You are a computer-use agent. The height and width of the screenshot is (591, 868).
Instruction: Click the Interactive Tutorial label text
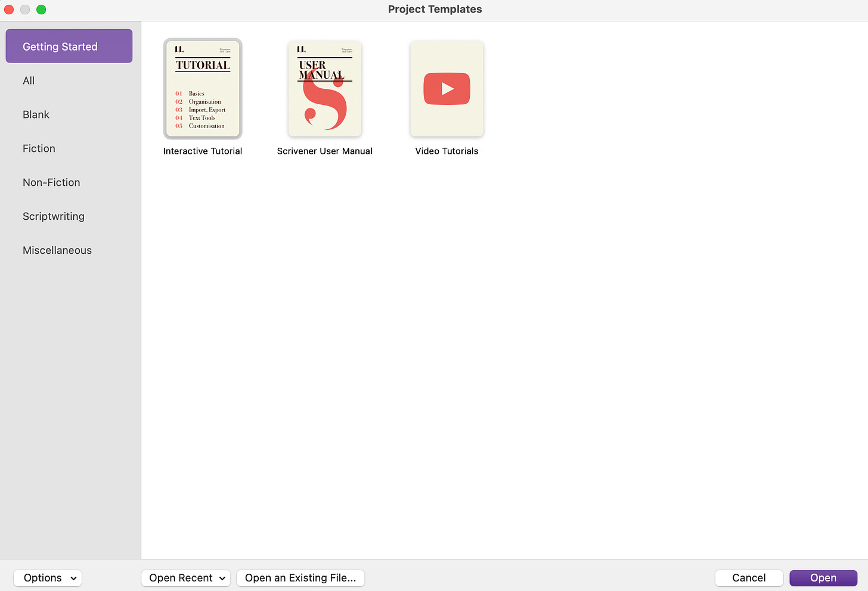pyautogui.click(x=203, y=151)
